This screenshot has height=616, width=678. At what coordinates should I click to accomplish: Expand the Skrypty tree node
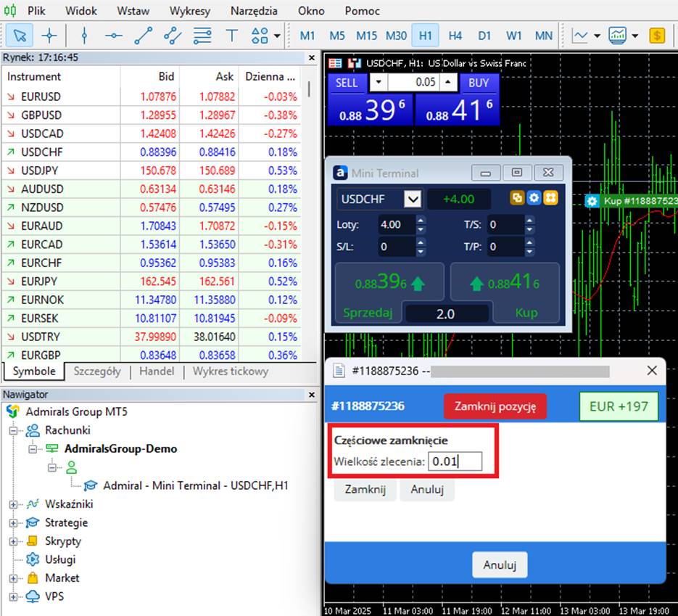pyautogui.click(x=13, y=541)
